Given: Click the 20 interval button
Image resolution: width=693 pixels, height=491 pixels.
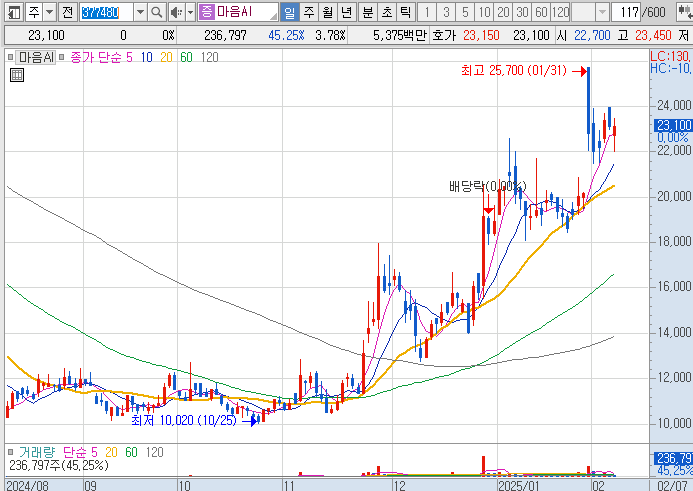Looking at the screenshot, I should point(503,12).
